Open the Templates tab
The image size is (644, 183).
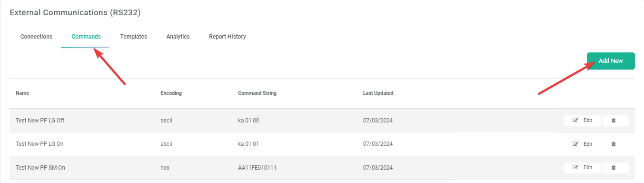tap(133, 37)
